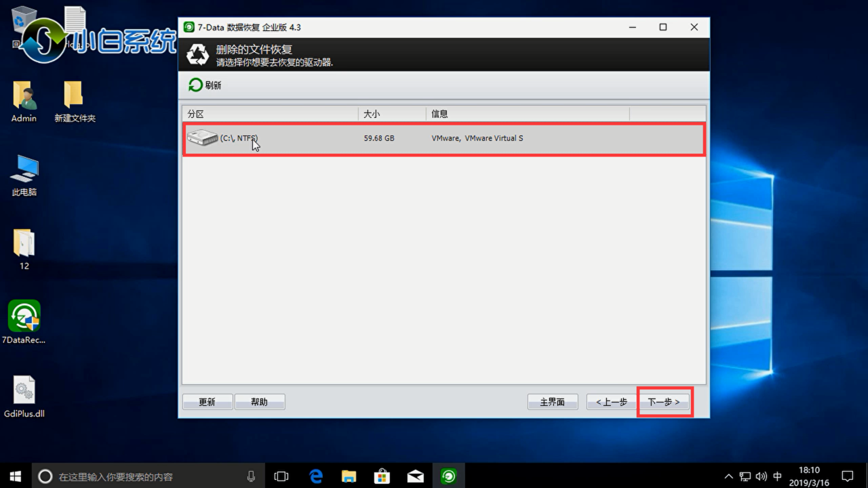Click the taskbar search input field

(149, 476)
